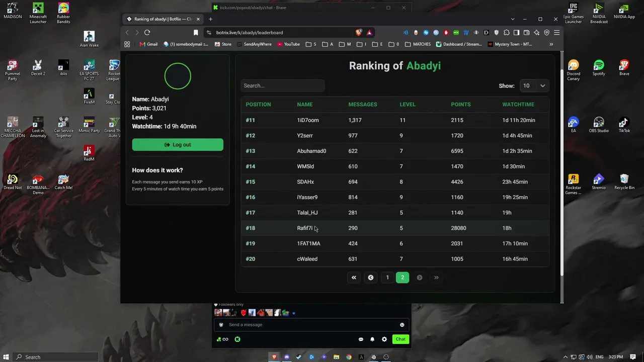Open OBS Studio desktop shortcut
The image size is (644, 362).
(599, 126)
